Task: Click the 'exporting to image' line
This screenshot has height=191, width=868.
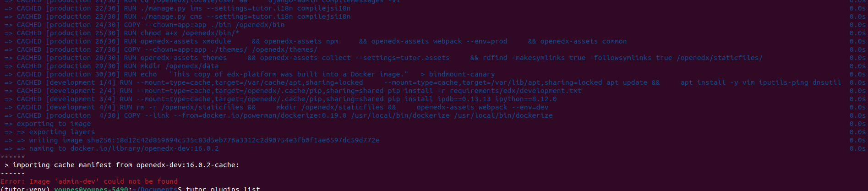Action: (x=54, y=124)
